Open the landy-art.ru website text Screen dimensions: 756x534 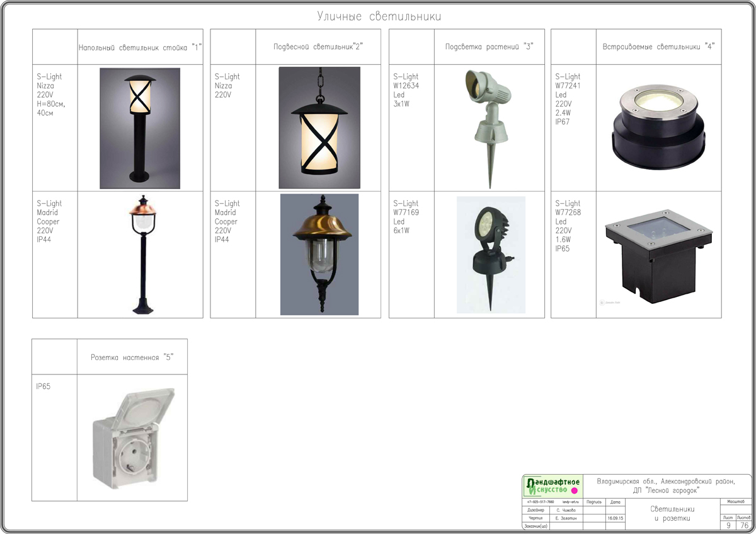[x=571, y=502]
